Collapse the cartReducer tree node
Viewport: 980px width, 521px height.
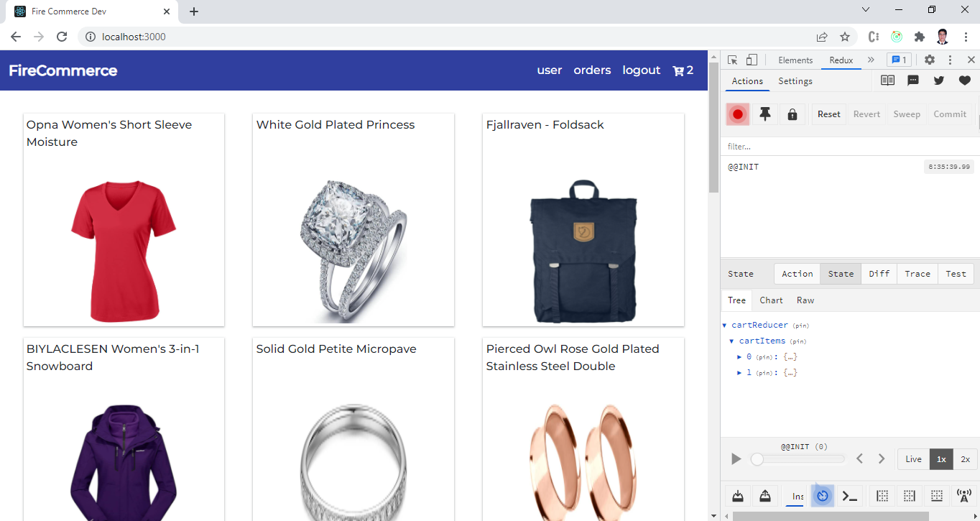point(724,325)
